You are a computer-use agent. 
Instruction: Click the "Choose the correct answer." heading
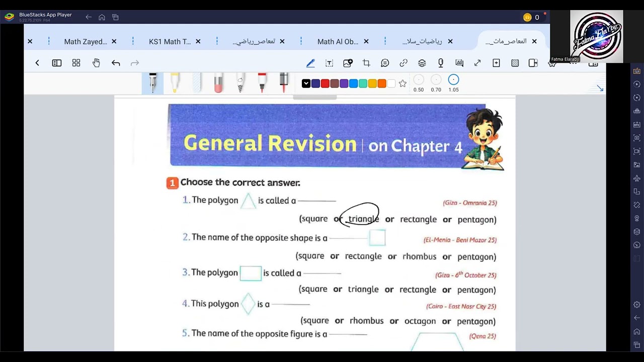pyautogui.click(x=240, y=183)
